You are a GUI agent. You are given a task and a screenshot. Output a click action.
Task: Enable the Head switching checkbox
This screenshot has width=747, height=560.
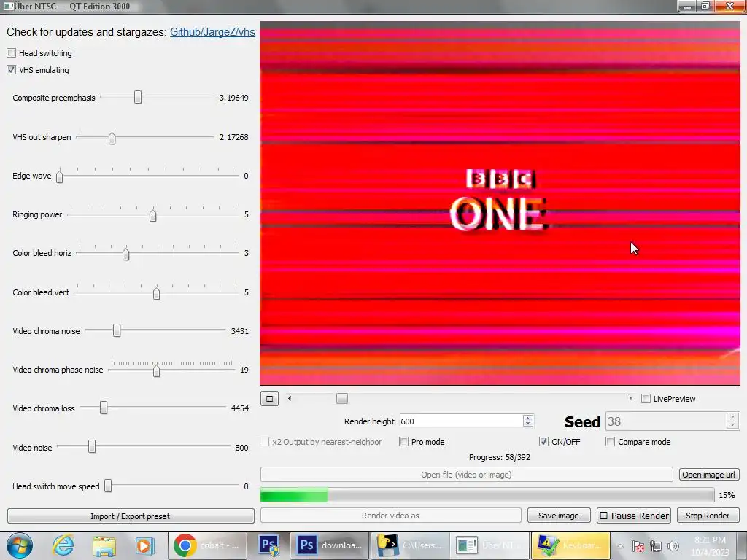coord(12,52)
